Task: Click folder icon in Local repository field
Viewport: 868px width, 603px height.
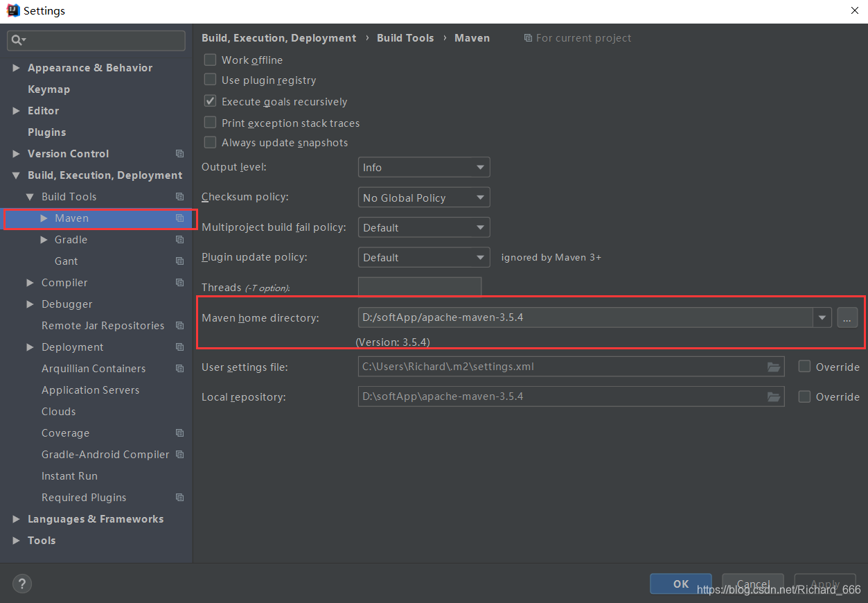Action: [774, 396]
